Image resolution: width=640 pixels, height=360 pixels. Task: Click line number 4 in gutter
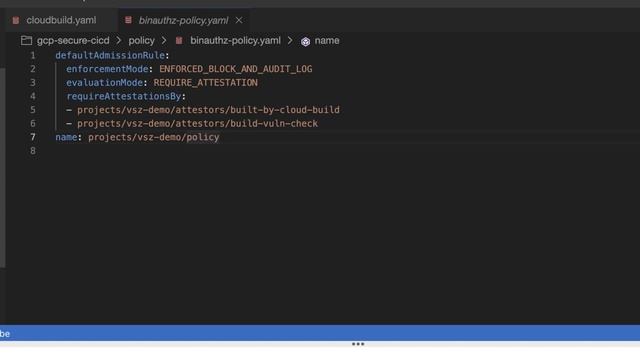coord(33,96)
